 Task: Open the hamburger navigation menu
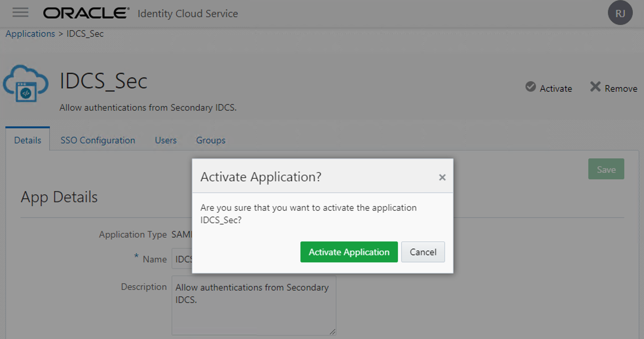coord(20,13)
